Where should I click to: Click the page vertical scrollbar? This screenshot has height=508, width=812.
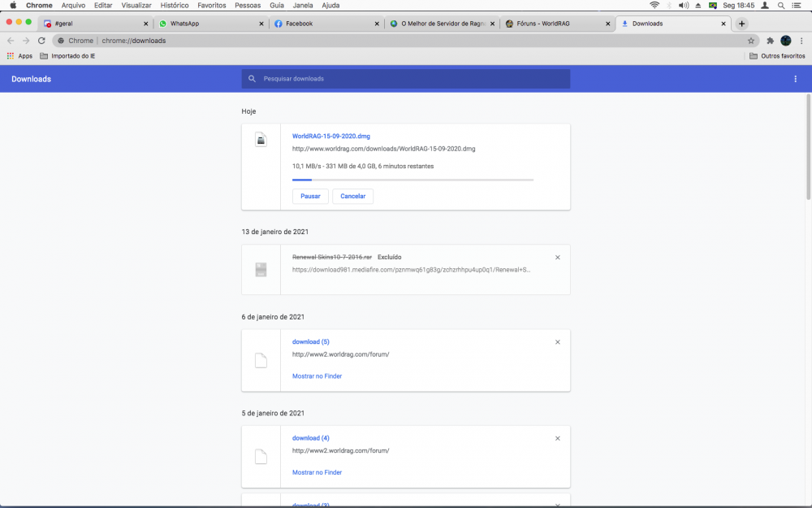[x=809, y=148]
